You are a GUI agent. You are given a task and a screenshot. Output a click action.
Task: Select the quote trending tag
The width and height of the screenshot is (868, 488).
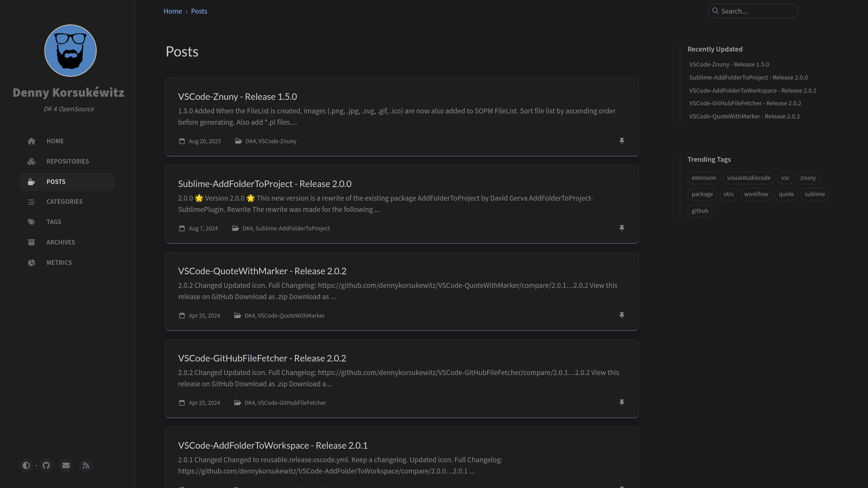(x=786, y=194)
